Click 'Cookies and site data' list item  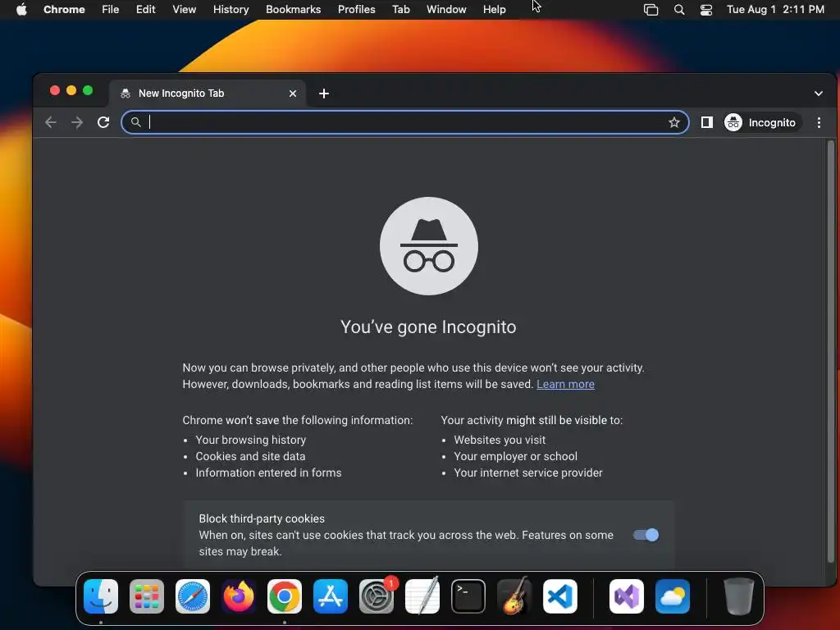coord(250,456)
